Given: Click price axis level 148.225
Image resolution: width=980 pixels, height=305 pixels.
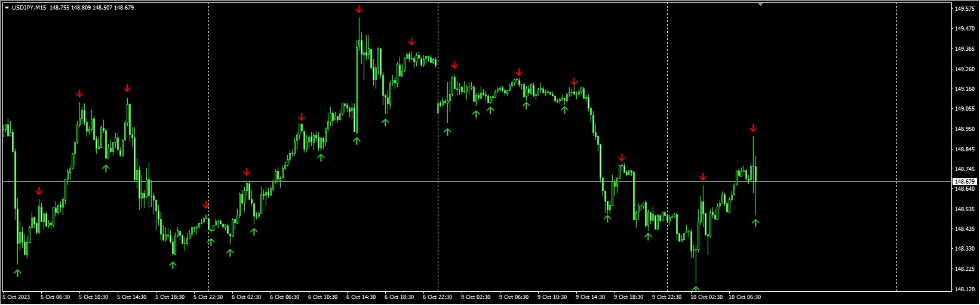Looking at the screenshot, I should pyautogui.click(x=964, y=269).
